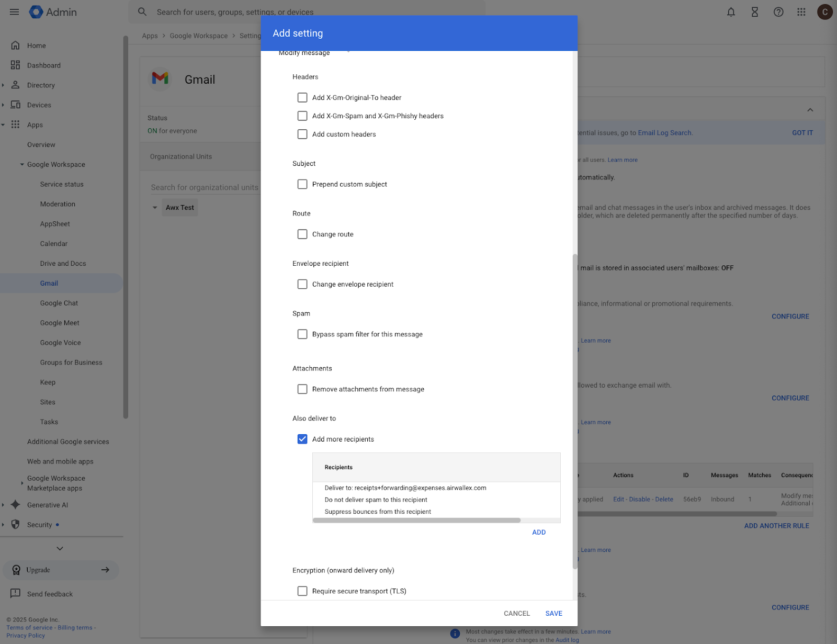Click the Devices icon in sidebar
The height and width of the screenshot is (644, 837).
point(15,105)
